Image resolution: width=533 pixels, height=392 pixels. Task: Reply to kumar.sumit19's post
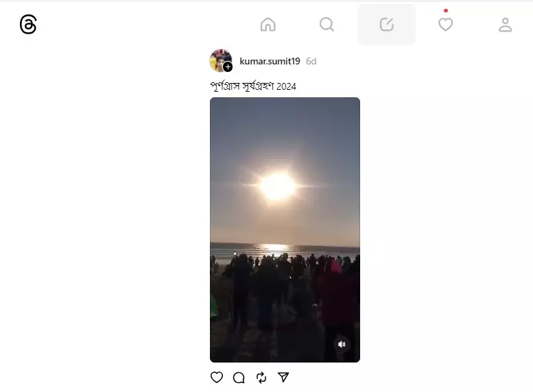239,378
